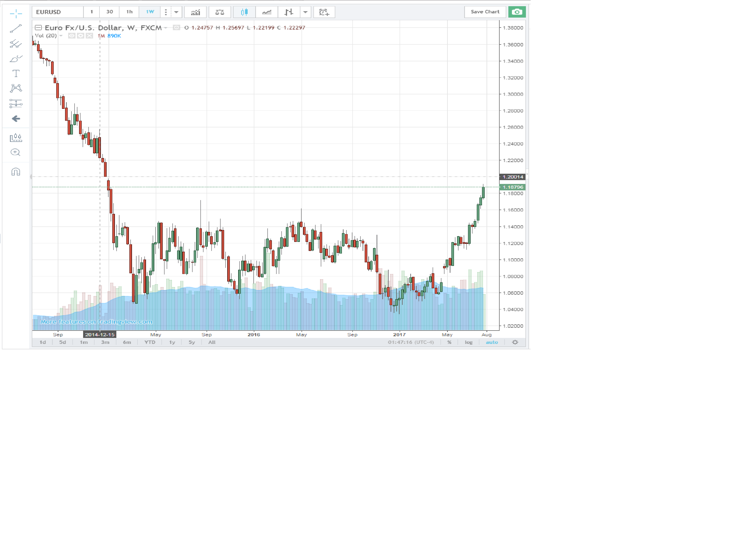Select candlestick chart style
The width and height of the screenshot is (756, 538).
click(244, 12)
